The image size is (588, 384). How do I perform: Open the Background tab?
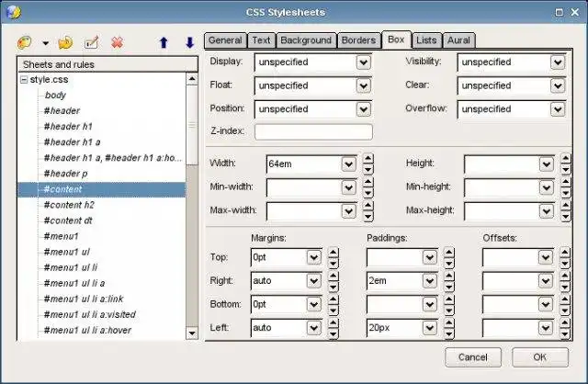coord(305,40)
